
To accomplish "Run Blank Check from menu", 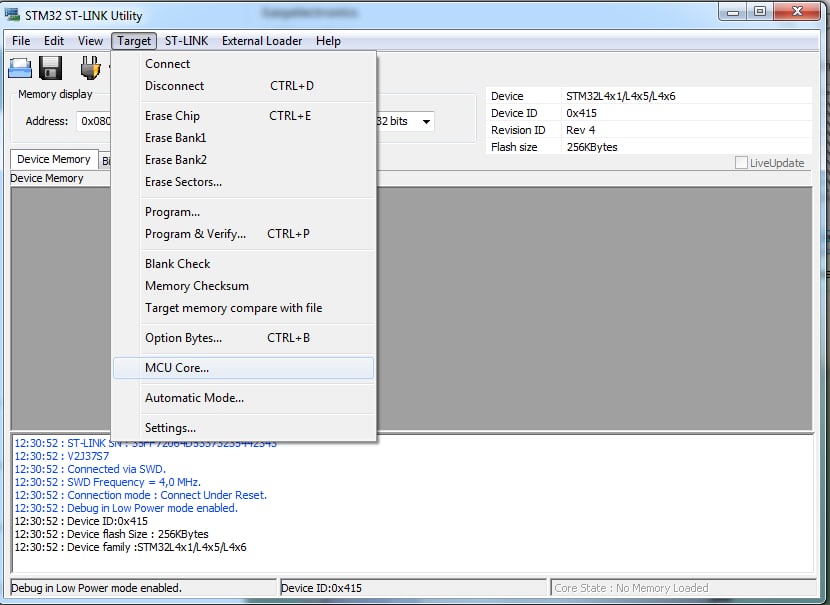I will point(243,264).
